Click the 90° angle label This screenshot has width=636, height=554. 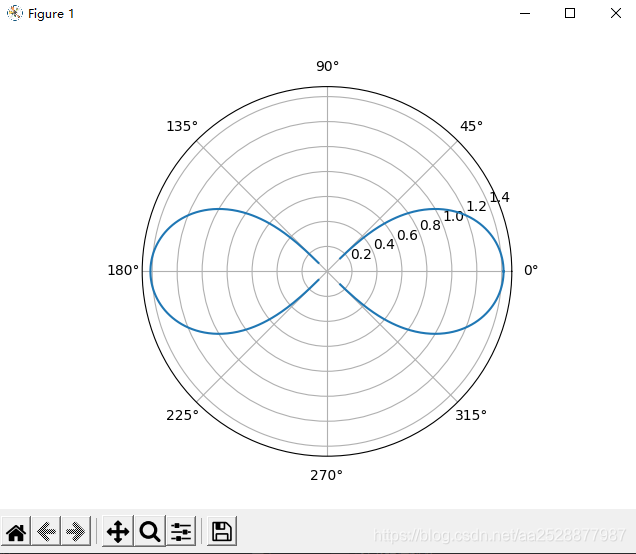(x=327, y=66)
